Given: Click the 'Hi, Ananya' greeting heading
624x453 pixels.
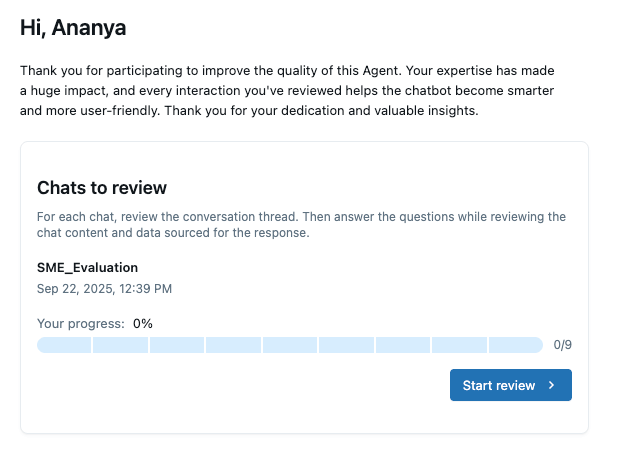Looking at the screenshot, I should [x=75, y=28].
